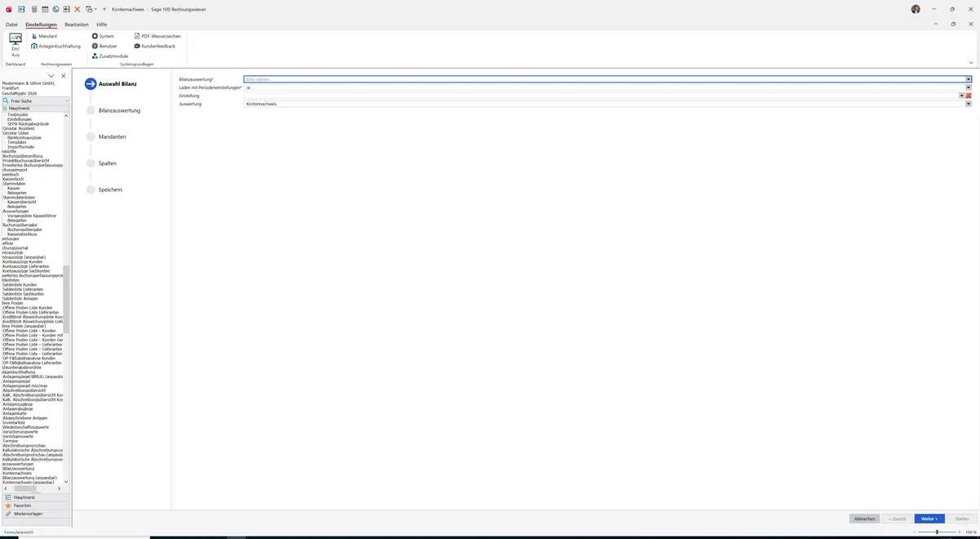This screenshot has height=539, width=980.
Task: Adjust the zoom slider in status bar
Action: [x=937, y=532]
